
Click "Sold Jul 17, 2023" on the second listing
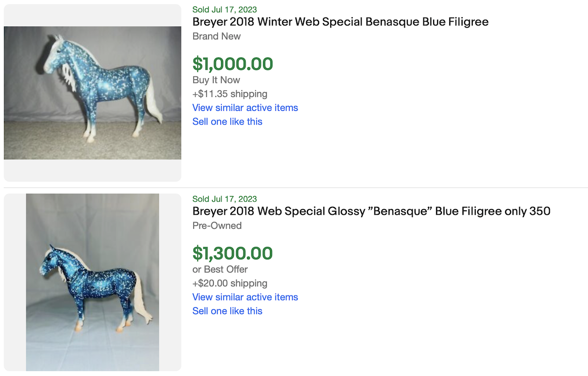[x=224, y=199]
